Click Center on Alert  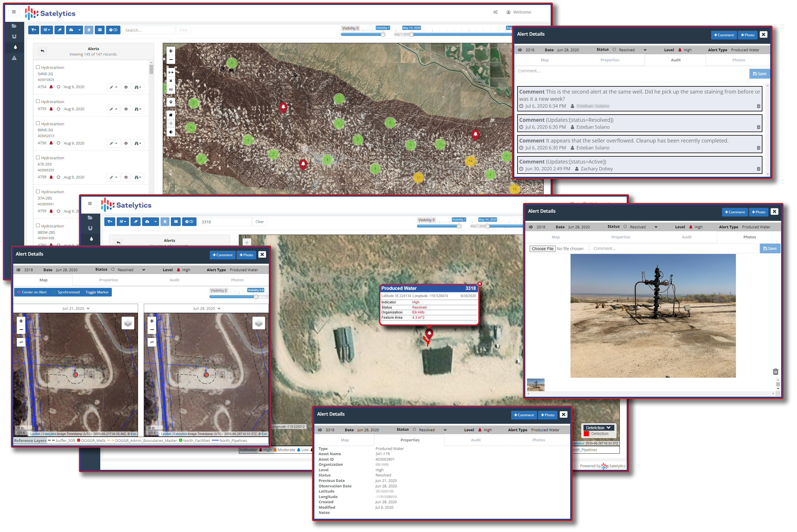(x=32, y=292)
